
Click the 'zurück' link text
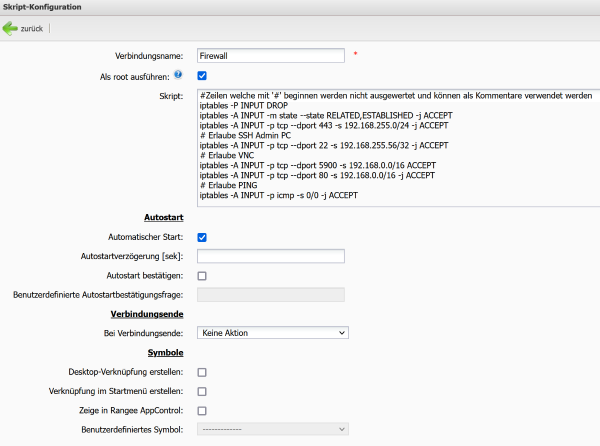[32, 28]
